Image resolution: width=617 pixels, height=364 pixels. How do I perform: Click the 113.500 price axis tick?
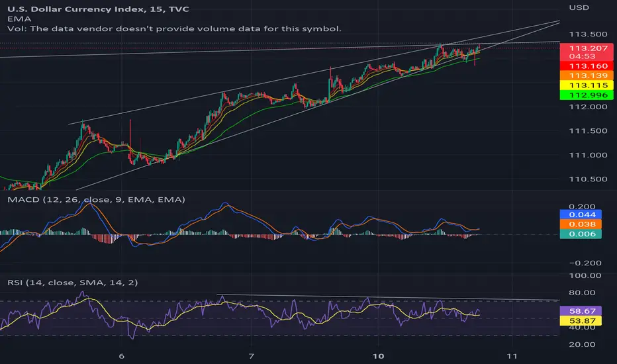588,34
